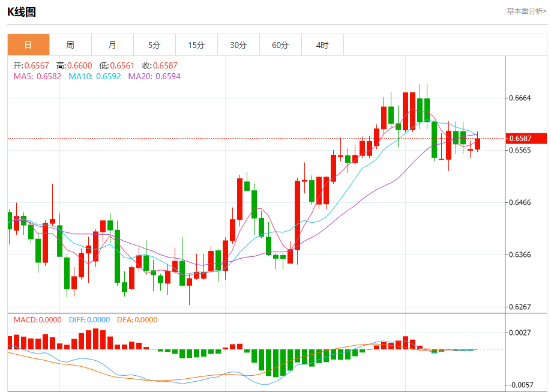The height and width of the screenshot is (392, 551).
Task: Switch to the 月 monthly tab
Action: pyautogui.click(x=112, y=45)
